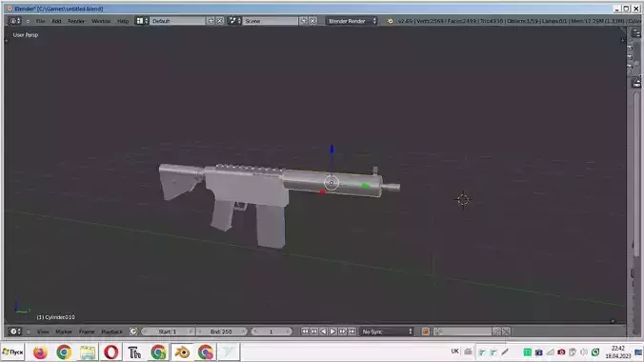Open the file explorer taskbar icon
The width and height of the screenshot is (644, 362).
pyautogui.click(x=88, y=352)
